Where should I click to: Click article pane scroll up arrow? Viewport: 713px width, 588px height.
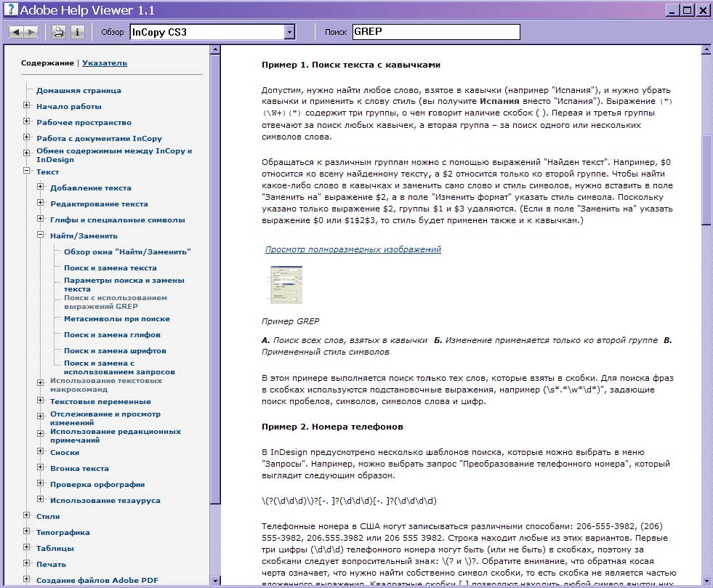706,49
